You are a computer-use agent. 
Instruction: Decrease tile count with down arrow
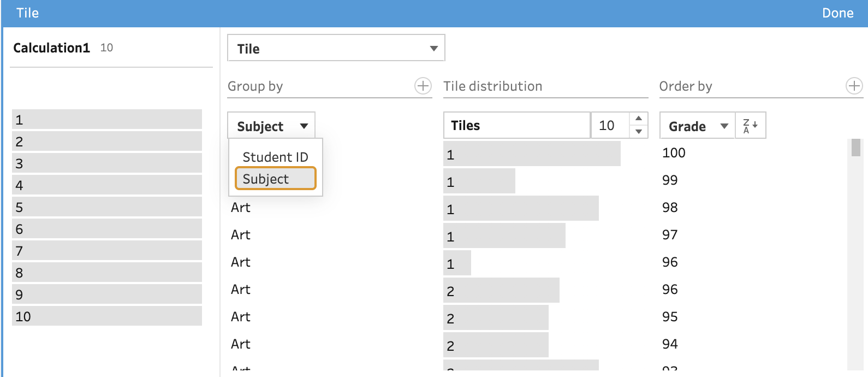(639, 132)
